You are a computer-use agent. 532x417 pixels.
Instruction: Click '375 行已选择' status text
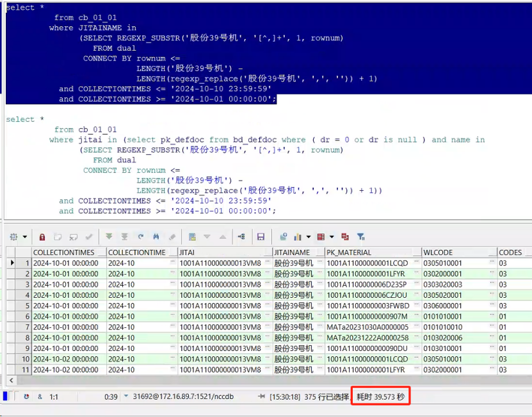pyautogui.click(x=326, y=397)
